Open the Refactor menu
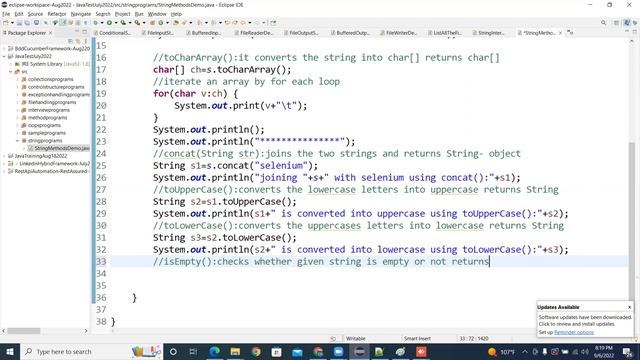The image size is (640, 360). point(57,14)
